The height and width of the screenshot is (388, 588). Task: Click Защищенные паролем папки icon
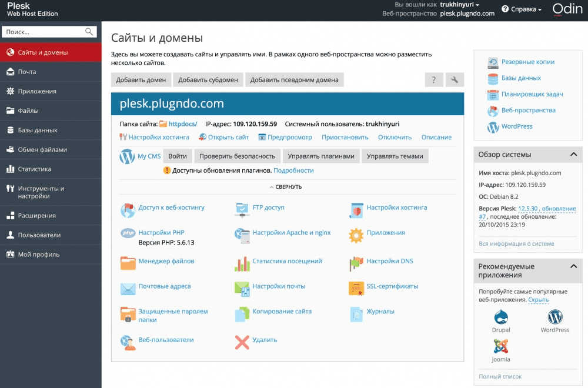[x=128, y=314]
